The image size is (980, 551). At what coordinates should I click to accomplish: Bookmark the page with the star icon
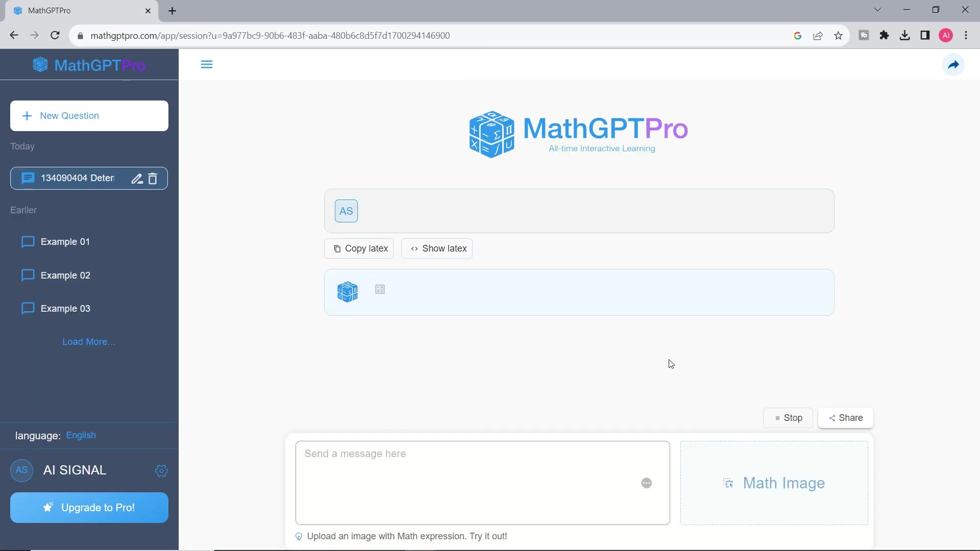point(839,35)
